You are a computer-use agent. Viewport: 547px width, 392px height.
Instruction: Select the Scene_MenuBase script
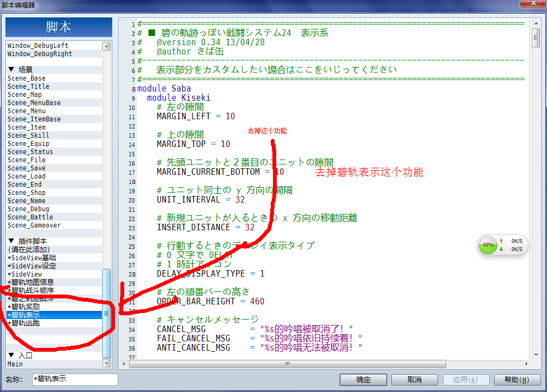54,102
